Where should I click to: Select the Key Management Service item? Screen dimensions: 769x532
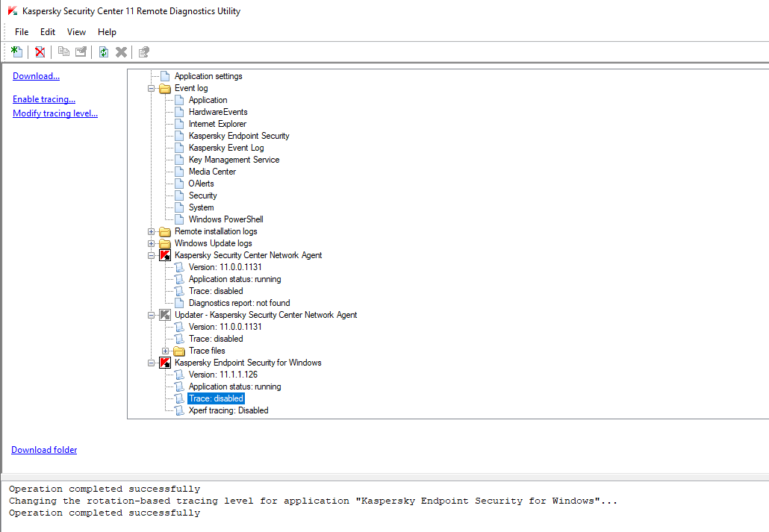click(234, 160)
